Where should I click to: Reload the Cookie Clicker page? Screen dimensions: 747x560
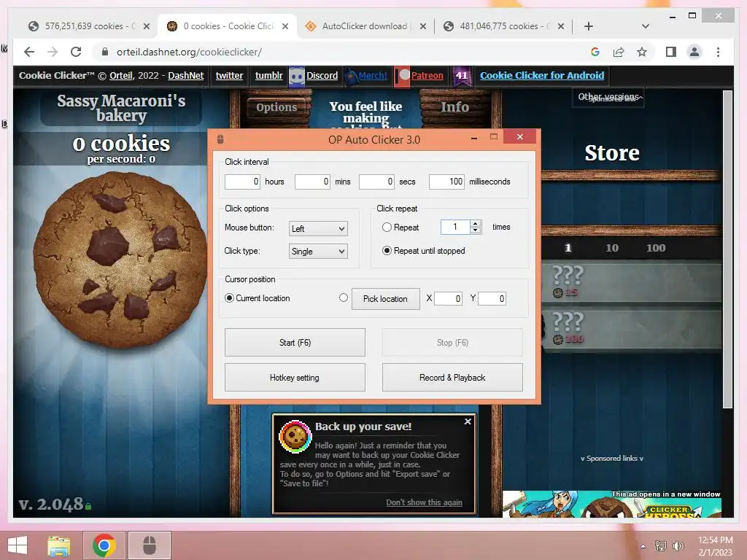pyautogui.click(x=76, y=52)
